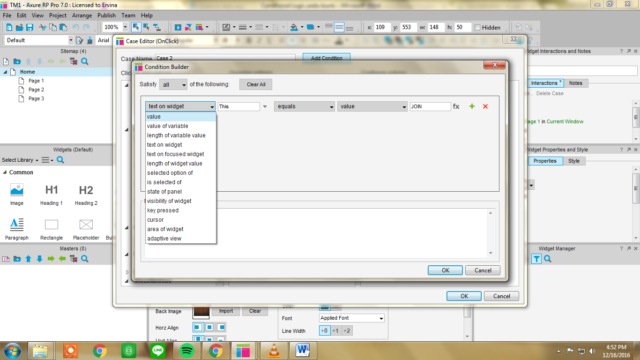Click the Back Image color swatch

201,312
